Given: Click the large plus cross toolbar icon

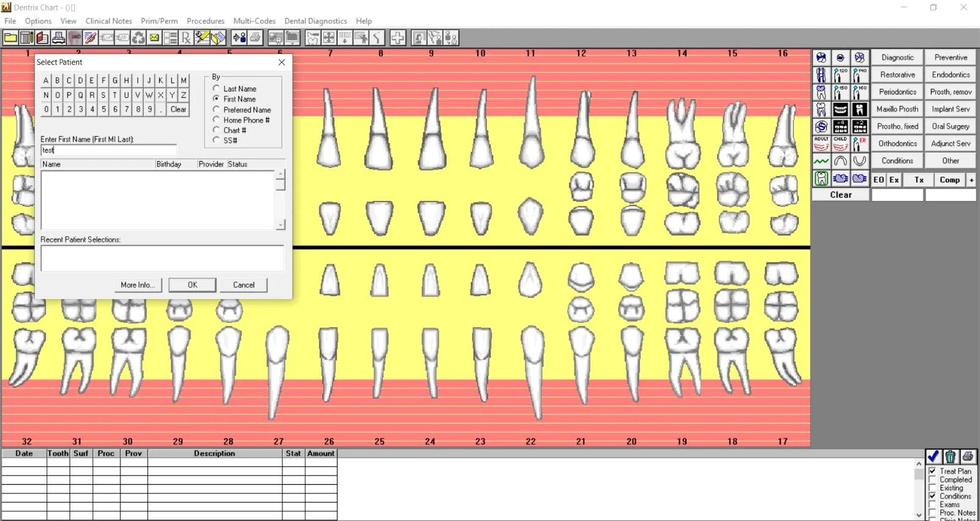Looking at the screenshot, I should pyautogui.click(x=398, y=38).
